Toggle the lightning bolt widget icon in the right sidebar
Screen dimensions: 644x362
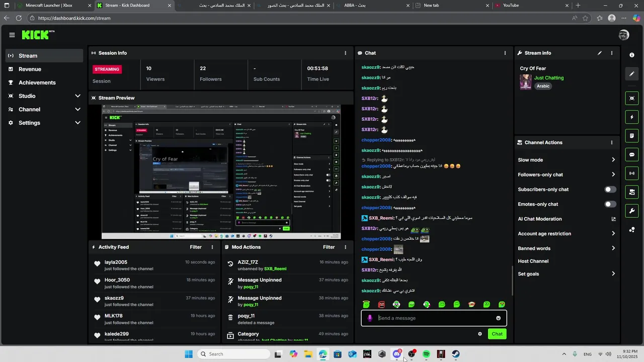coord(632,117)
